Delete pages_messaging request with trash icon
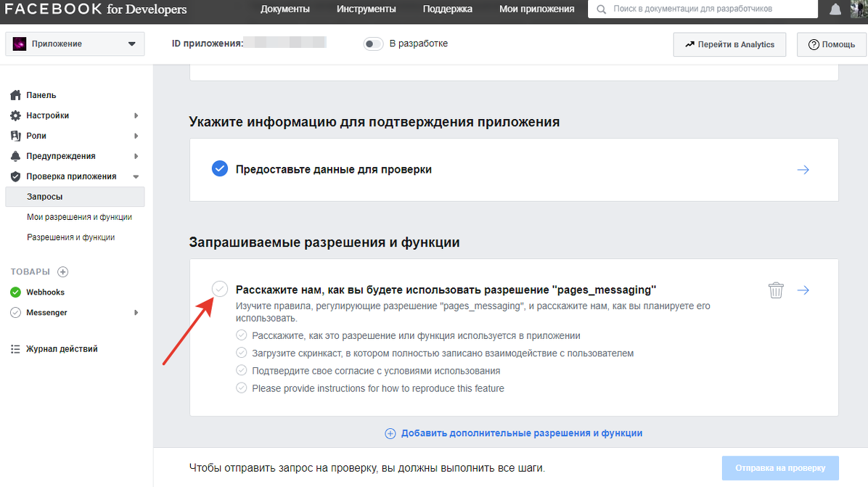The image size is (868, 487). pyautogui.click(x=776, y=290)
